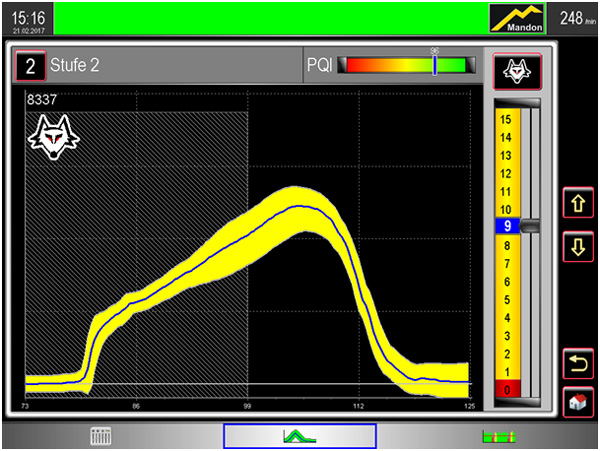Go to home screen via house icon
Viewport: 600px width, 451px height.
pos(578,402)
